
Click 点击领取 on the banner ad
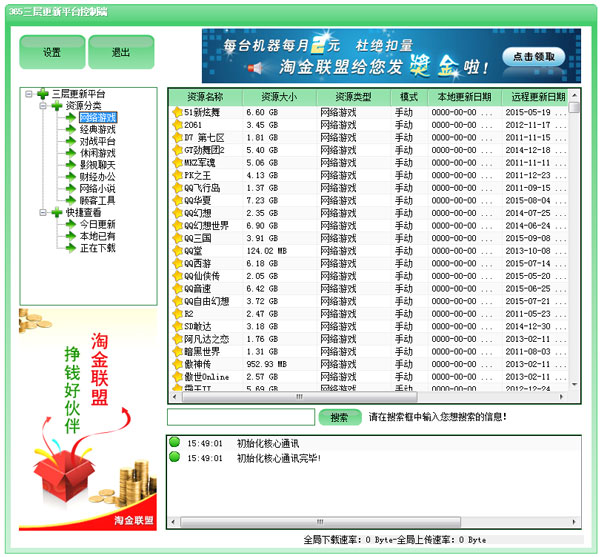point(533,57)
